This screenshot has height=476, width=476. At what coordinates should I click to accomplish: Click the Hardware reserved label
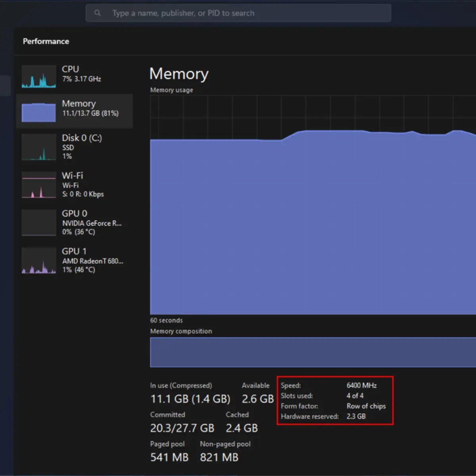point(310,416)
